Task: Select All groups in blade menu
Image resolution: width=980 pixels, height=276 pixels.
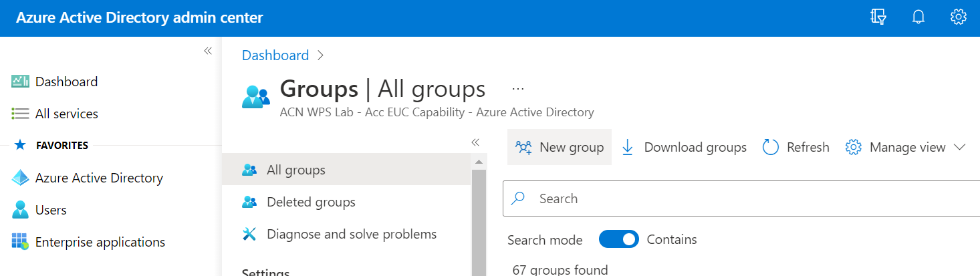Action: click(x=346, y=170)
